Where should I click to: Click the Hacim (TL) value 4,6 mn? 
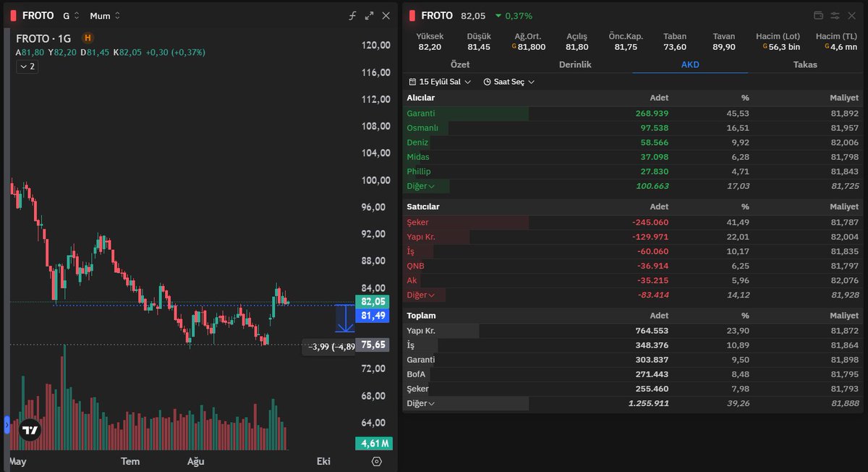(x=840, y=47)
